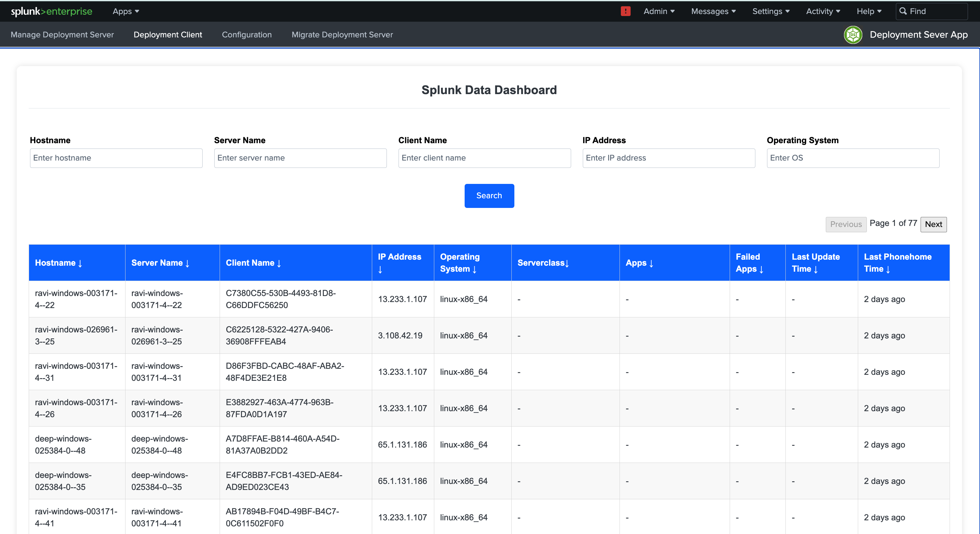
Task: Focus the IP Address filter field
Action: (x=669, y=158)
